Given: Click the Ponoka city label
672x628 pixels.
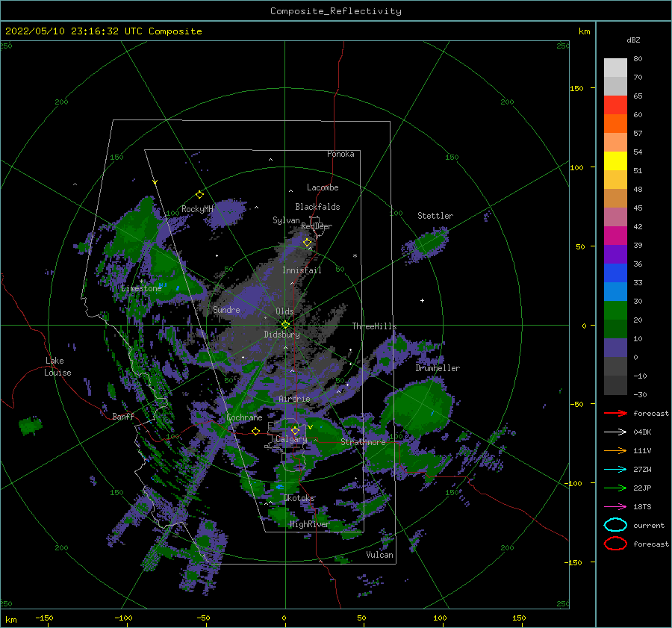Looking at the screenshot, I should point(340,154).
